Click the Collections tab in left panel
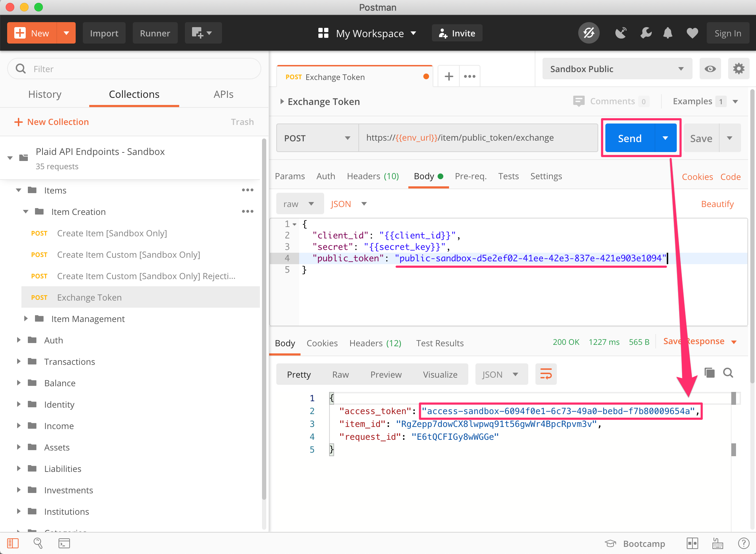The height and width of the screenshot is (554, 756). 134,94
